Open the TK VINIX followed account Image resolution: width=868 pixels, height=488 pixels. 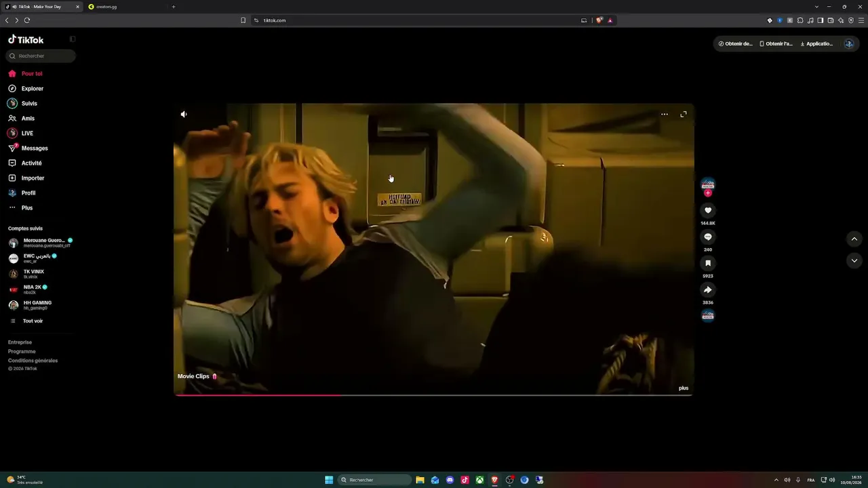[27, 274]
